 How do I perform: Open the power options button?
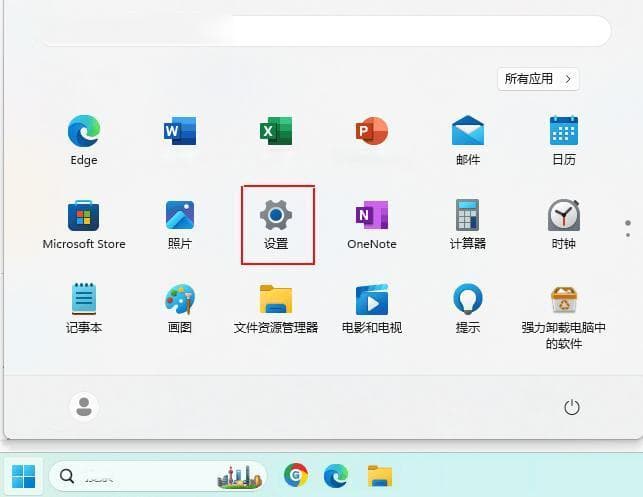coord(572,407)
